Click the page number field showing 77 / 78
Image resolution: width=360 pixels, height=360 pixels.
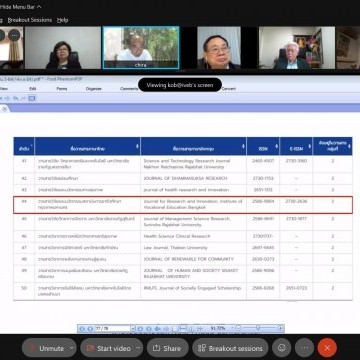[x=113, y=329]
